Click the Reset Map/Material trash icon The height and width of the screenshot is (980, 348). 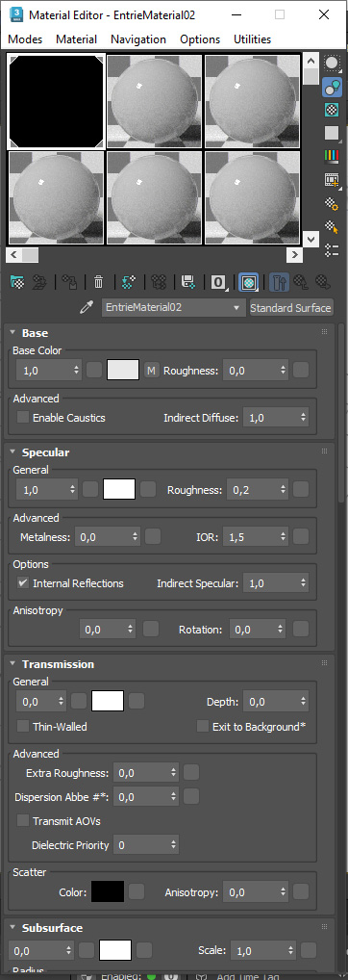pos(98,282)
